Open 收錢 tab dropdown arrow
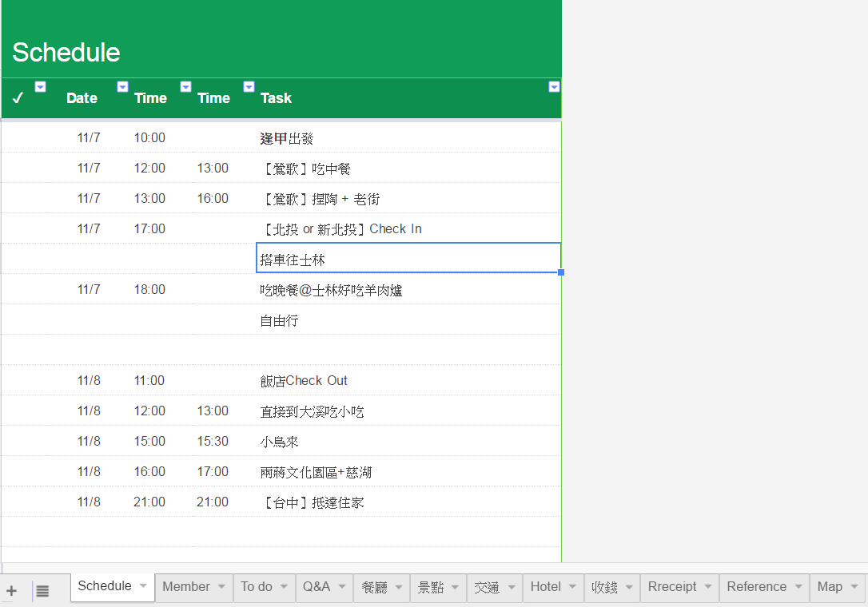The height and width of the screenshot is (607, 868). tap(629, 587)
